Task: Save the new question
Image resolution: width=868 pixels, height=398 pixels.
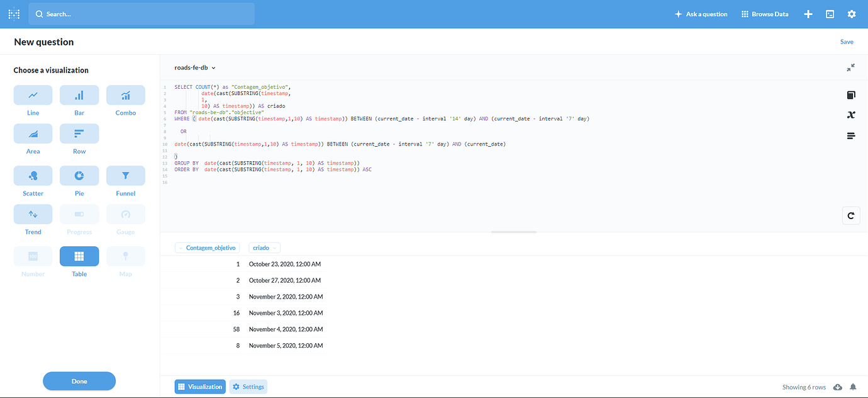Action: pyautogui.click(x=847, y=41)
